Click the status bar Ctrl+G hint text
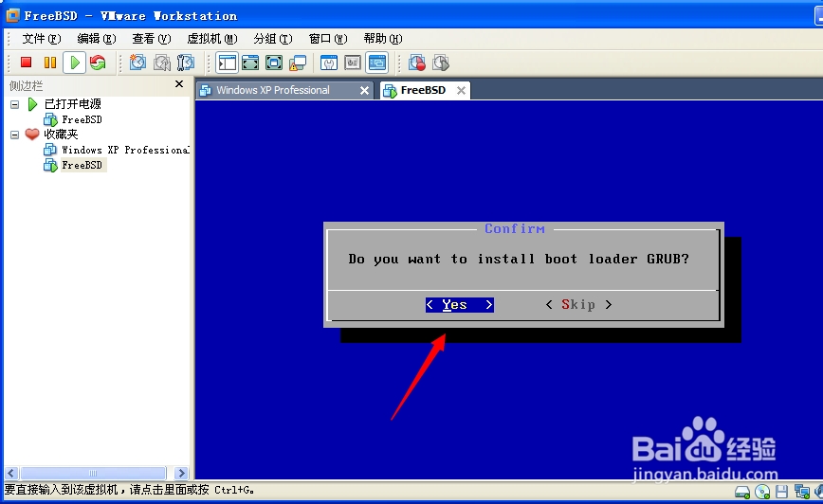Image resolution: width=823 pixels, height=504 pixels. tap(129, 491)
